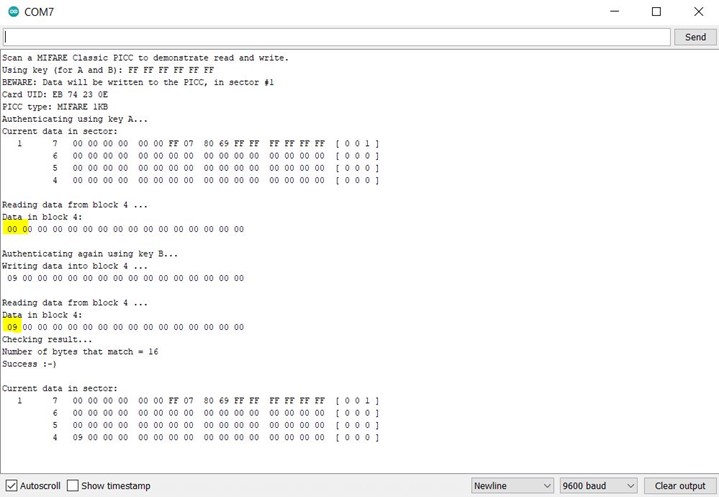Click the line 'Authenticating again using key B...'
Image resolution: width=719 pixels, height=497 pixels.
pyautogui.click(x=90, y=254)
